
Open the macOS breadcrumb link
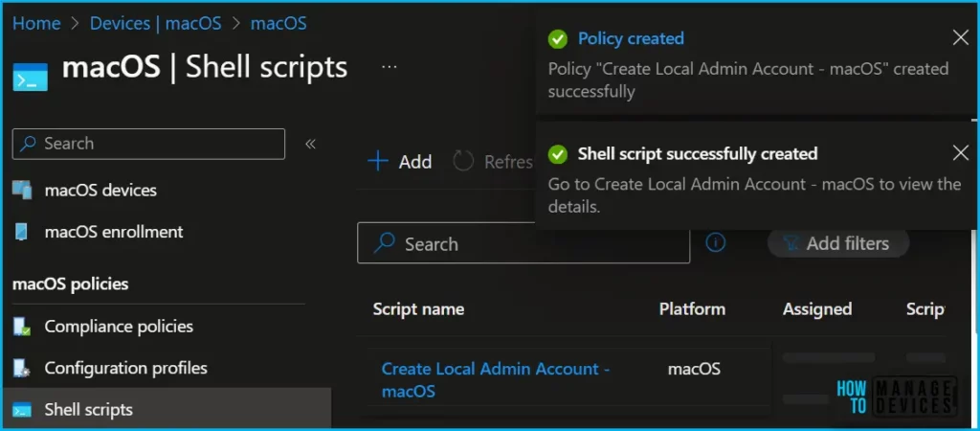click(x=278, y=24)
